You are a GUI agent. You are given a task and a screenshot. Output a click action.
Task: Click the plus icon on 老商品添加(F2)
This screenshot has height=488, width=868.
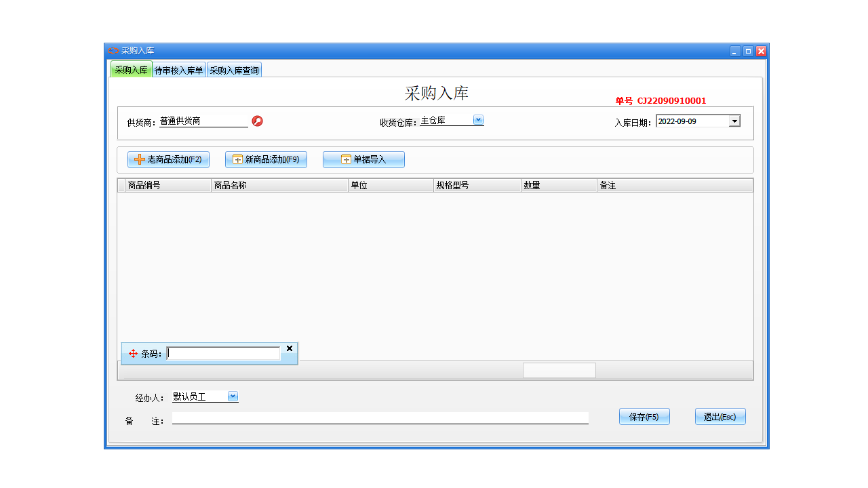tap(137, 159)
